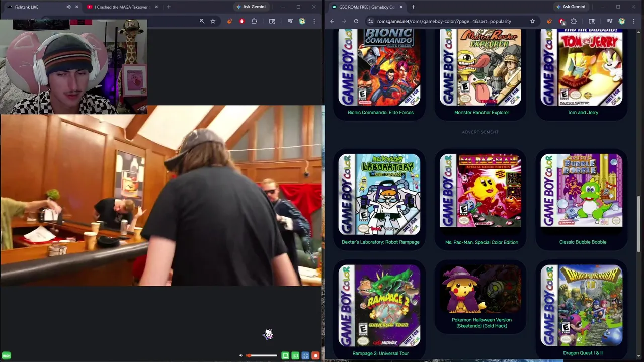Close the Fishtank LIVE tab
This screenshot has width=644, height=362.
tap(76, 7)
